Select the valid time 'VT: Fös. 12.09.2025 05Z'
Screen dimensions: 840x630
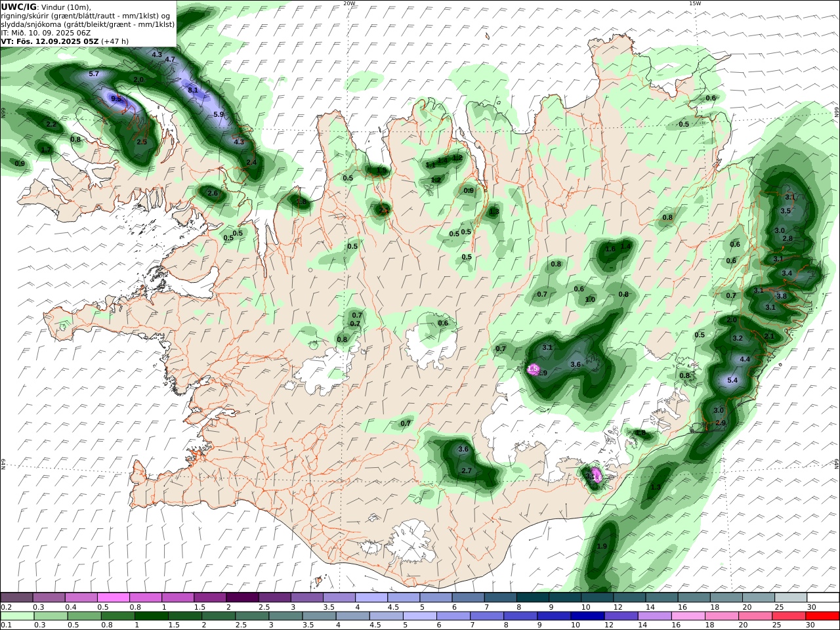point(50,41)
